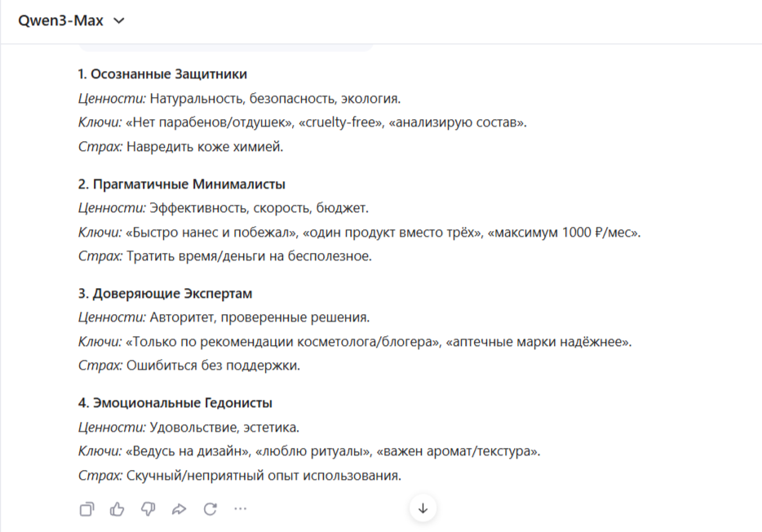Image resolution: width=762 pixels, height=532 pixels.
Task: Share the response using the arrow icon
Action: tap(179, 509)
